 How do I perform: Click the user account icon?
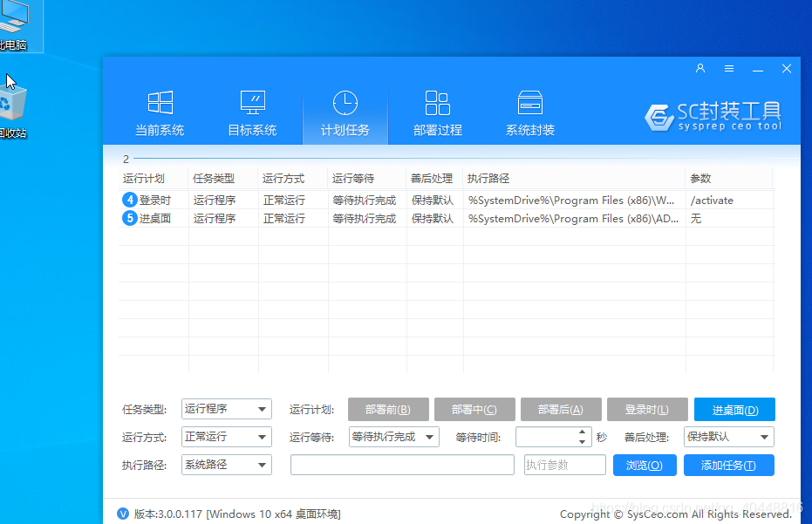[x=699, y=68]
